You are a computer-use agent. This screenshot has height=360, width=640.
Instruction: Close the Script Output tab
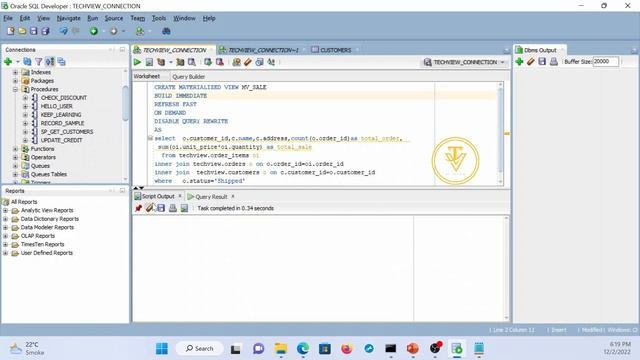pyautogui.click(x=180, y=196)
